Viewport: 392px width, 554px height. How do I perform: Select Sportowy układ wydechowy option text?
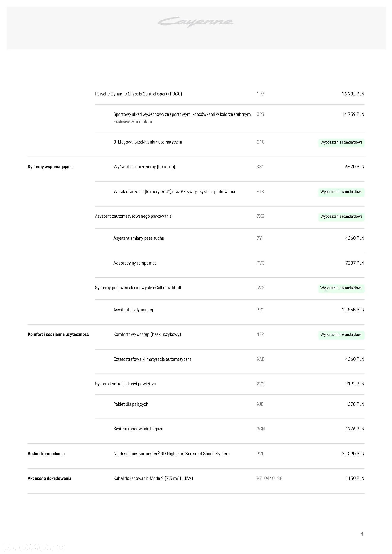182,114
